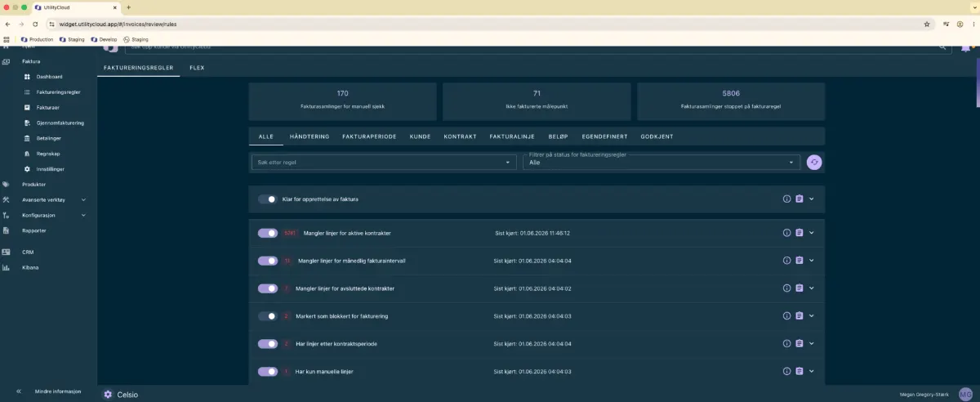The height and width of the screenshot is (402, 980).
Task: Select the KONTRAKT filter tab
Action: (460, 136)
